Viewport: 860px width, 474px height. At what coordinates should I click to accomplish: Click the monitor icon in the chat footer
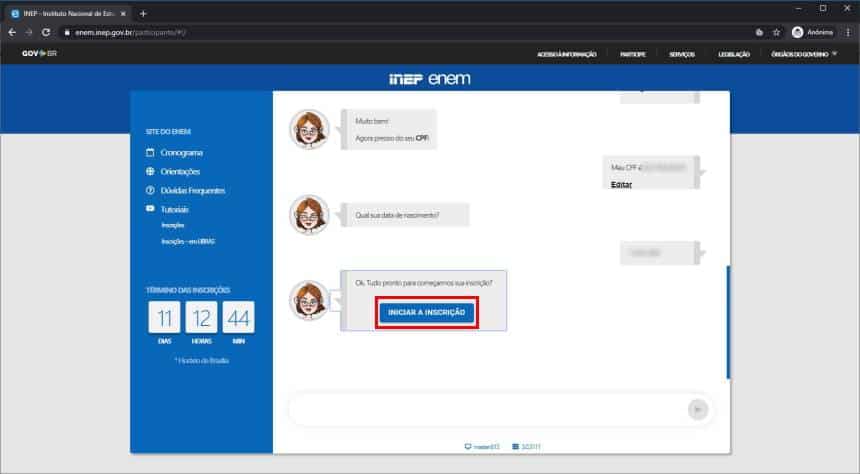coord(468,447)
